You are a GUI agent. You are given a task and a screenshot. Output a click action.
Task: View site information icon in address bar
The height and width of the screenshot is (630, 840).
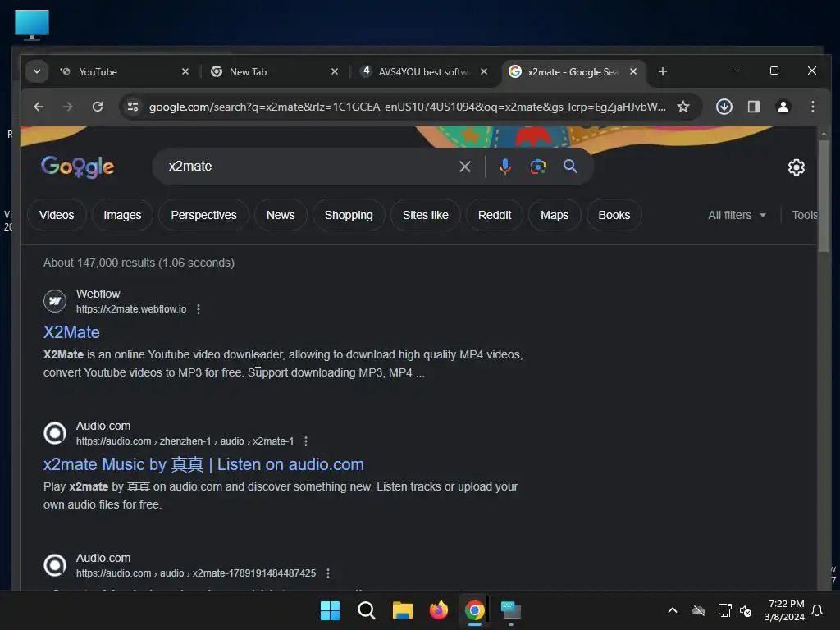[133, 107]
